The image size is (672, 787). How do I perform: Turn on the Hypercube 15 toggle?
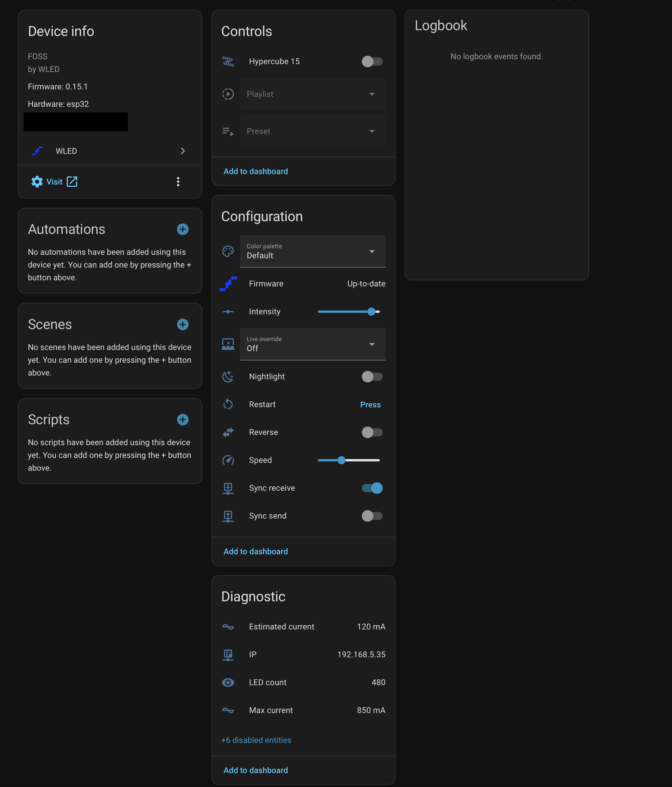[372, 62]
